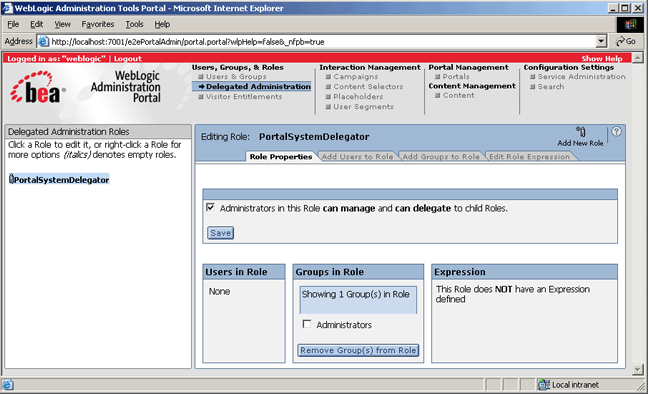Click the Local intranet zone icon
648x394 pixels.
(x=543, y=384)
